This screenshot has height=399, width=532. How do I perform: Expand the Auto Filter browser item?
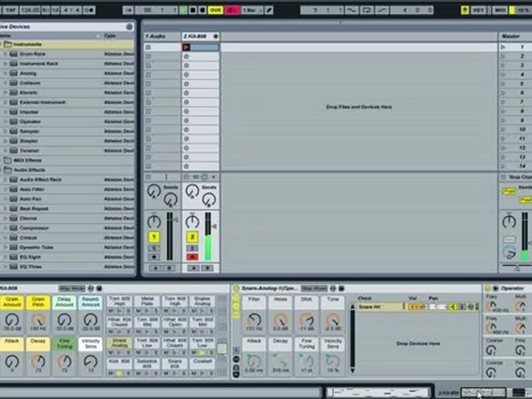[x=5, y=190]
